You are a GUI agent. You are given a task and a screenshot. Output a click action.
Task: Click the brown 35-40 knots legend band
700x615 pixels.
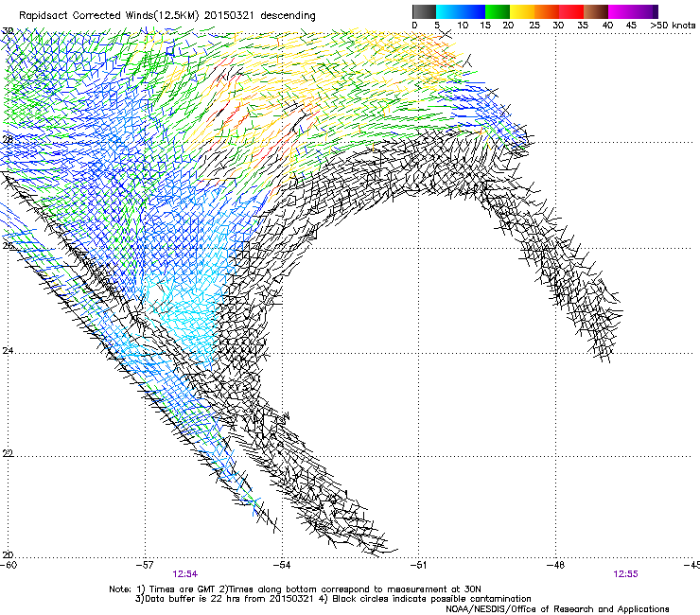point(596,11)
